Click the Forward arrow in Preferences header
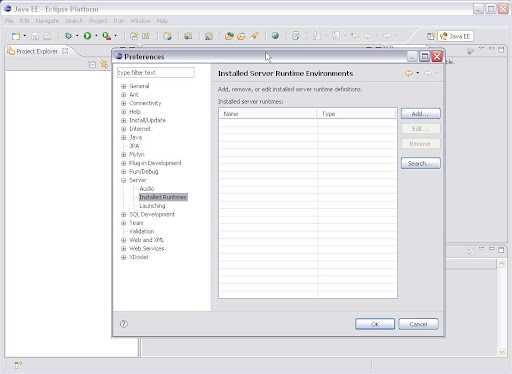The height and width of the screenshot is (374, 512). [428, 73]
